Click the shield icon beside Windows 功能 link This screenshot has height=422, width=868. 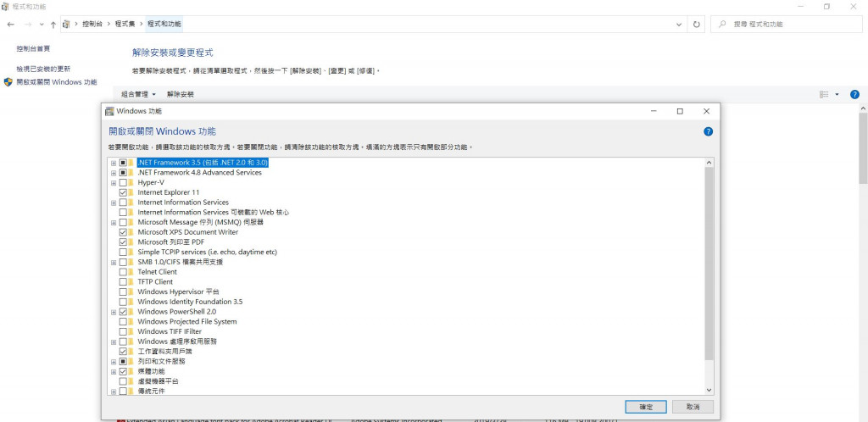[x=8, y=82]
